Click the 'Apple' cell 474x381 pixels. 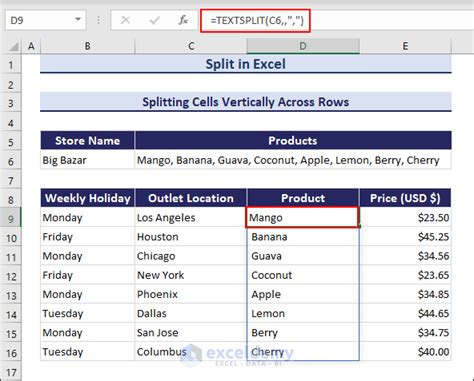tap(303, 294)
